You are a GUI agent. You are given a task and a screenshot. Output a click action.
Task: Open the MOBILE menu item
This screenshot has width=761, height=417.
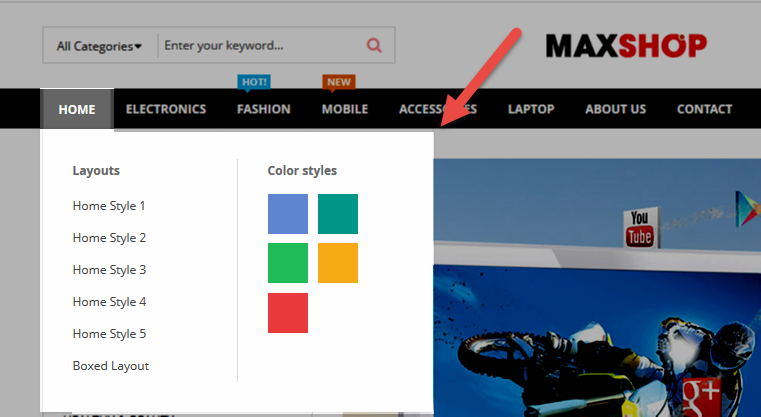[x=345, y=109]
